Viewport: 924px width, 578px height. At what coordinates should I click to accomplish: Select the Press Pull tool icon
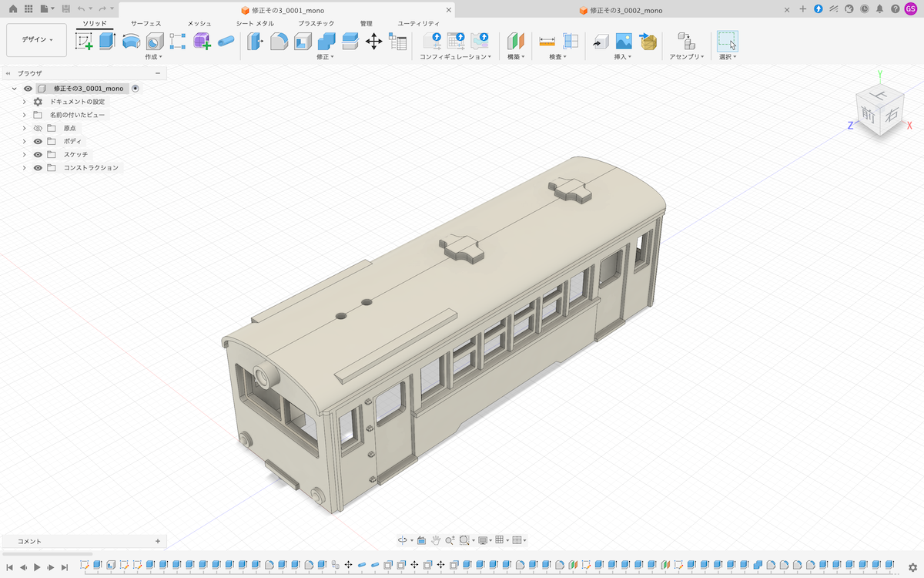(255, 42)
